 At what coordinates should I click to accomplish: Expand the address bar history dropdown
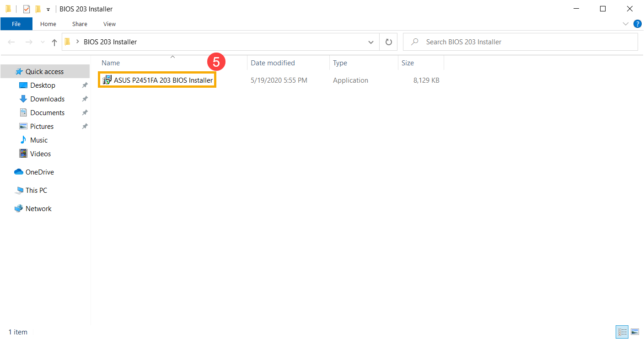371,42
